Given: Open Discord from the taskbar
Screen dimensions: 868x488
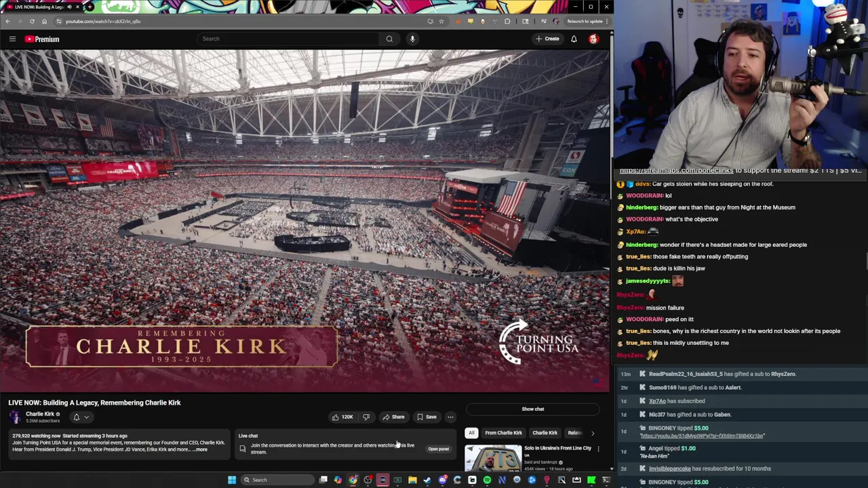Looking at the screenshot, I should [x=442, y=480].
